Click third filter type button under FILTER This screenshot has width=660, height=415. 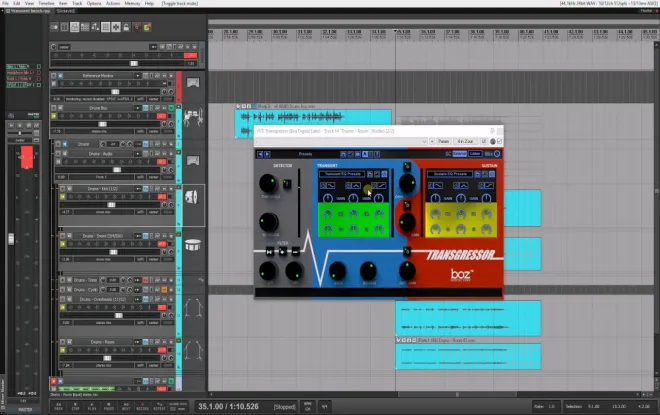(x=295, y=252)
